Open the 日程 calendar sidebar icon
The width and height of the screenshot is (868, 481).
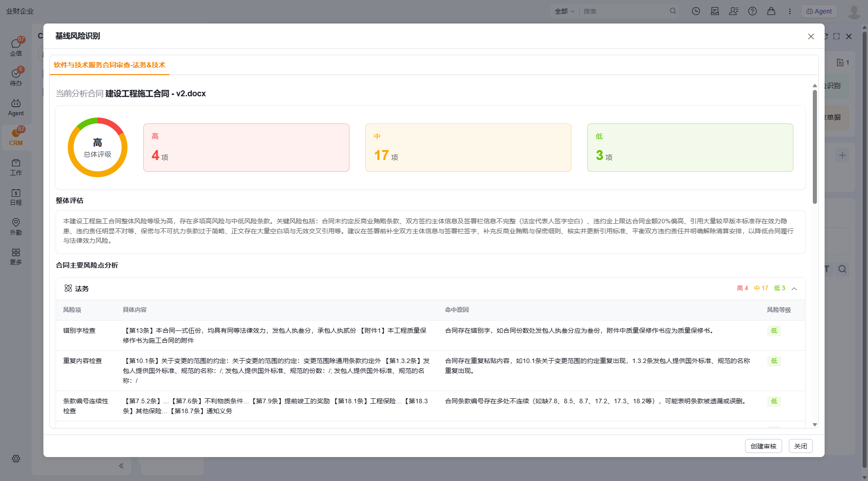(x=16, y=197)
